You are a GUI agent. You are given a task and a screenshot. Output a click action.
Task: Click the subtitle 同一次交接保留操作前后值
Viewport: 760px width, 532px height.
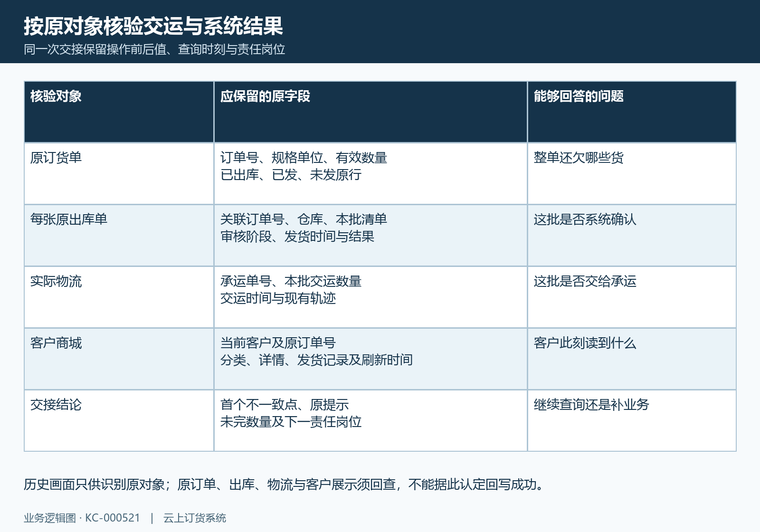coord(95,49)
